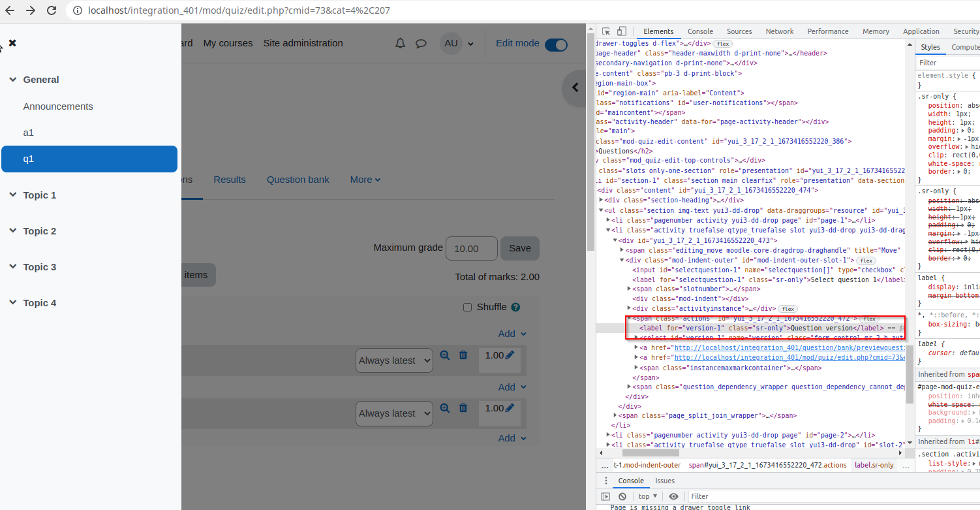Image resolution: width=980 pixels, height=510 pixels.
Task: Open the second question's Always latest version dropdown
Action: (x=395, y=413)
